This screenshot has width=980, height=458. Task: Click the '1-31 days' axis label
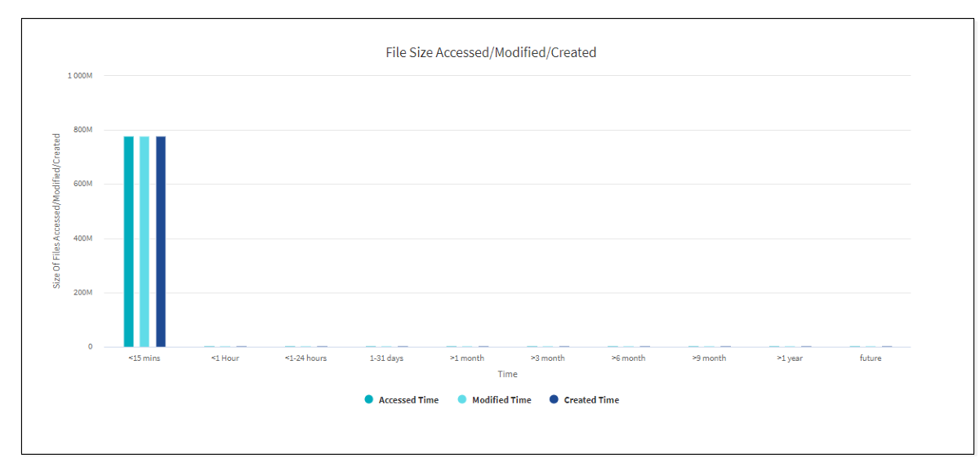[386, 358]
